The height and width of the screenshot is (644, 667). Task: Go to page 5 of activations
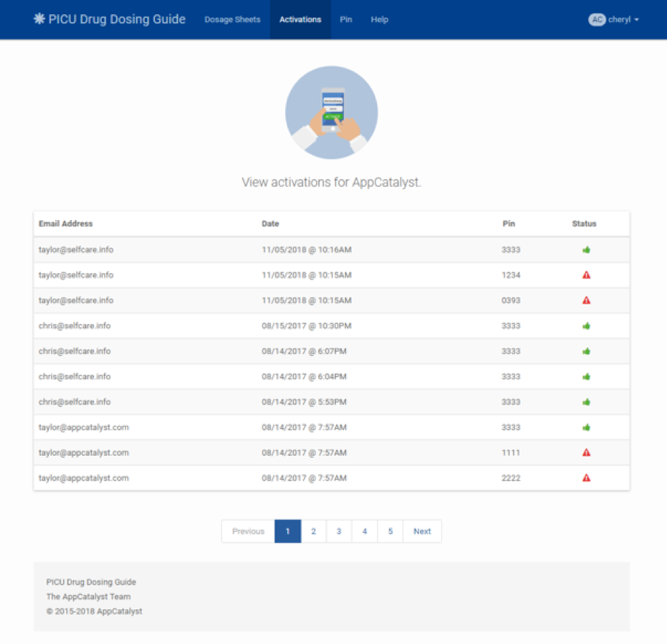click(390, 531)
